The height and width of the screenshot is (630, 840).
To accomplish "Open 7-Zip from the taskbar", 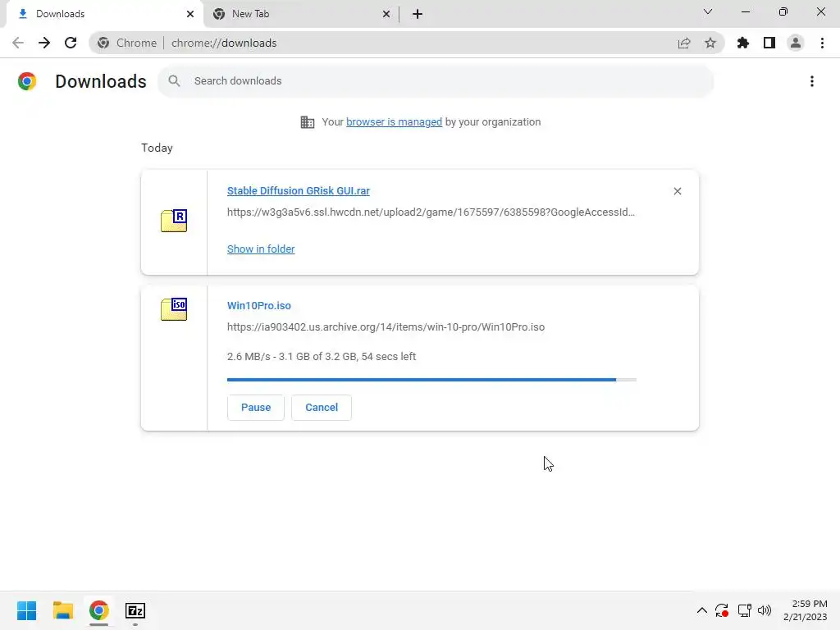I will click(135, 610).
